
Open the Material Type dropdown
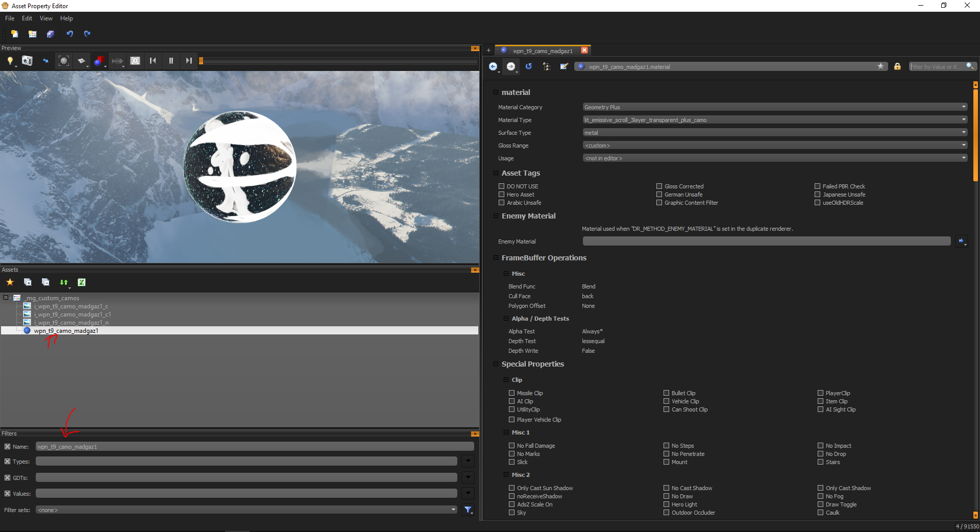pyautogui.click(x=775, y=120)
